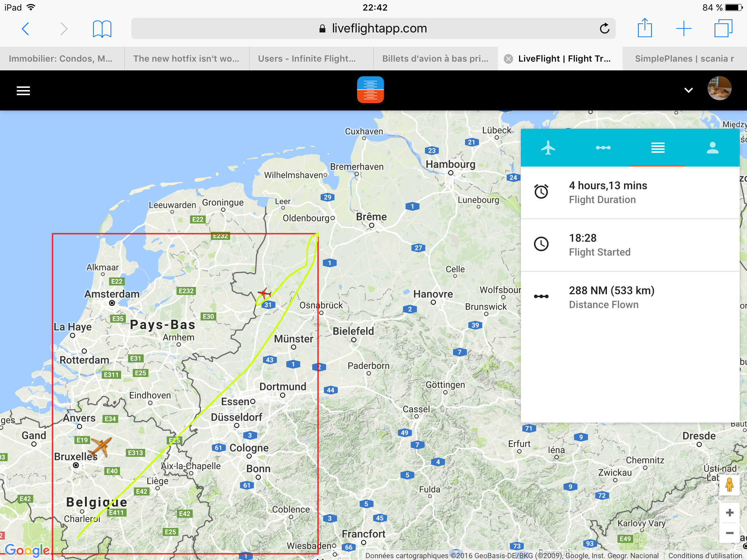747x560 pixels.
Task: Open the route waypoints tab in panel
Action: click(x=603, y=148)
